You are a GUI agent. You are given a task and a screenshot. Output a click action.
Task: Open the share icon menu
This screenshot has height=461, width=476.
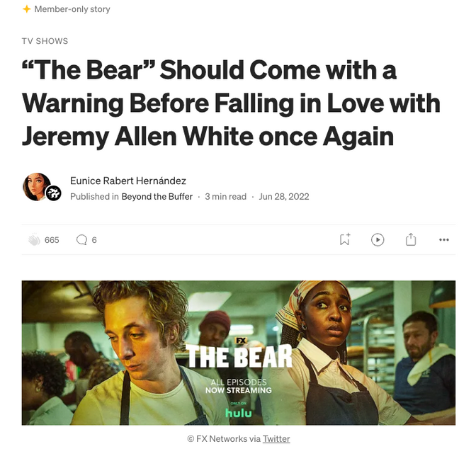411,239
